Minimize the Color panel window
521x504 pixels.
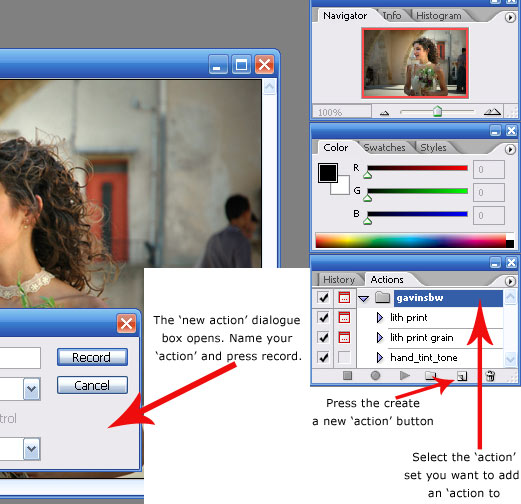(495, 131)
